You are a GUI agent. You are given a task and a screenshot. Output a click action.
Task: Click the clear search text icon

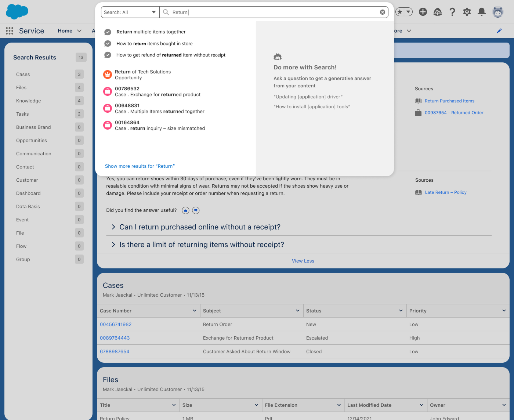coord(383,12)
